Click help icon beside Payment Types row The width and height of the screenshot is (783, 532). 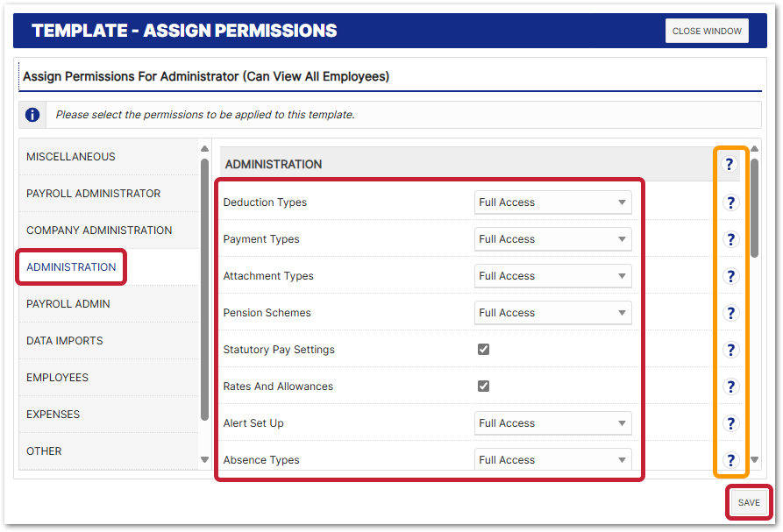[x=730, y=239]
